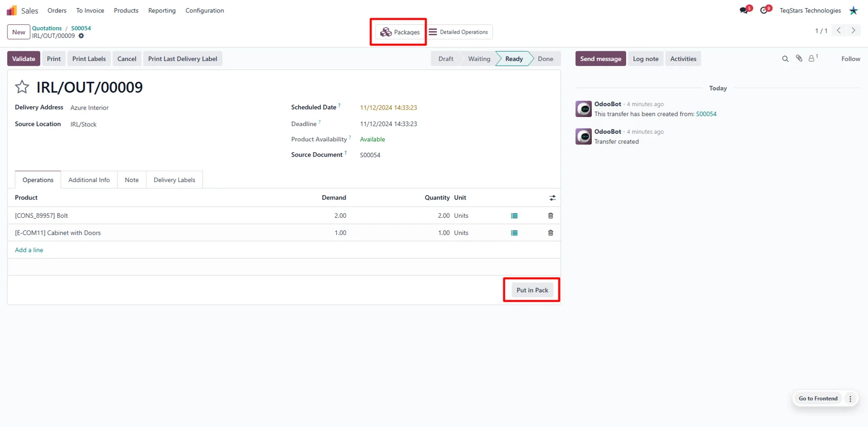Switch to the Note tab
This screenshot has height=427, width=868.
coord(132,180)
